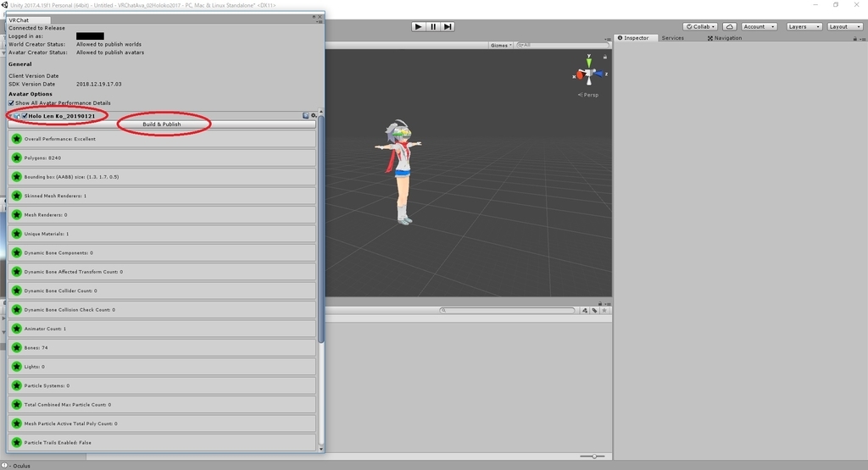Screen dimensions: 868x470
Task: Click the green star icon beside Polygons: 8240
Action: pos(17,158)
